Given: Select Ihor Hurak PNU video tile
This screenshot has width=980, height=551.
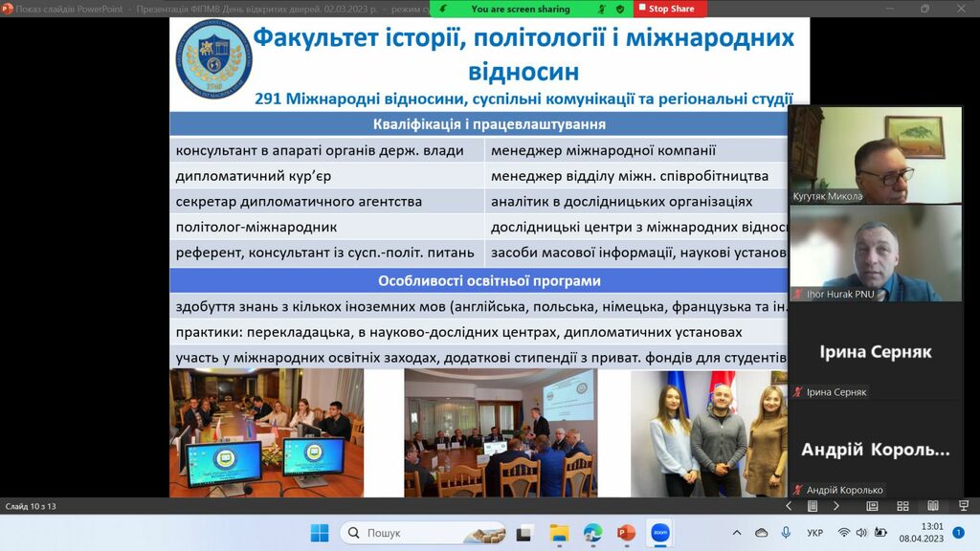Looking at the screenshot, I should coord(875,253).
